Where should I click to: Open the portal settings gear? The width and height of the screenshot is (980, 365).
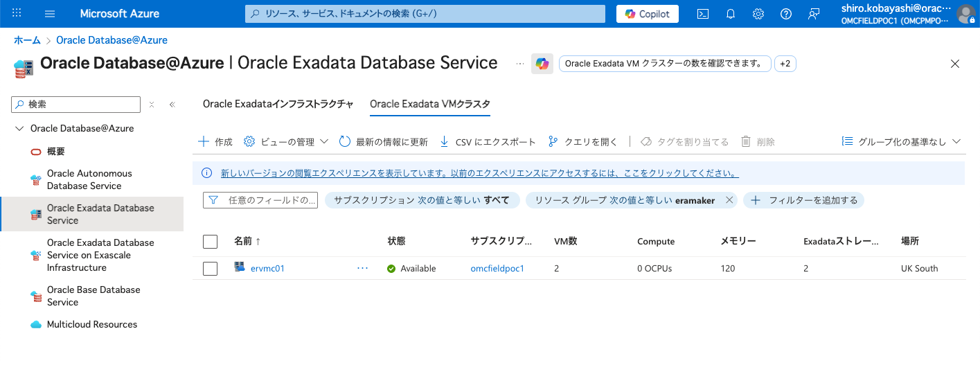[x=758, y=14]
